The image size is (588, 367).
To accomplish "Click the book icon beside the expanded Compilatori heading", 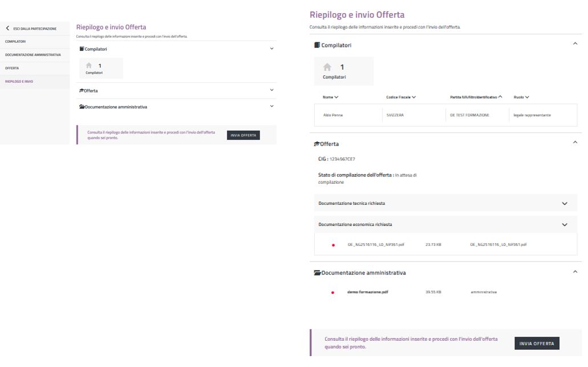I will pos(317,45).
